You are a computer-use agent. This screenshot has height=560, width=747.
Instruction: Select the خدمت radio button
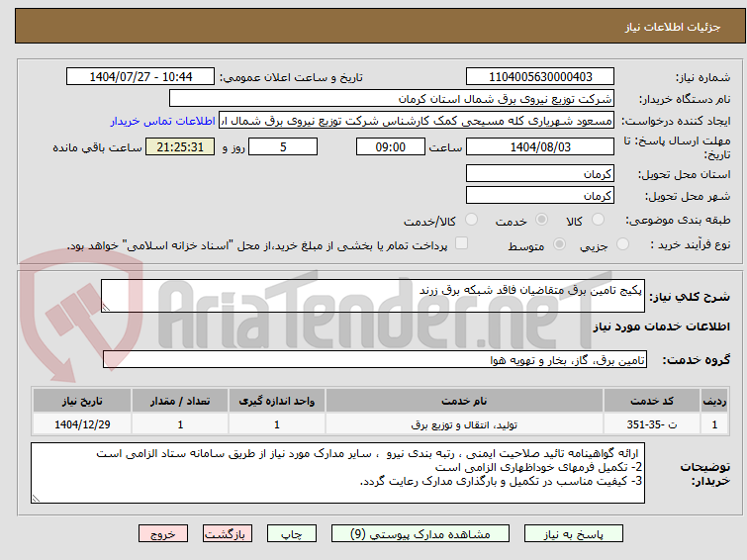click(541, 220)
